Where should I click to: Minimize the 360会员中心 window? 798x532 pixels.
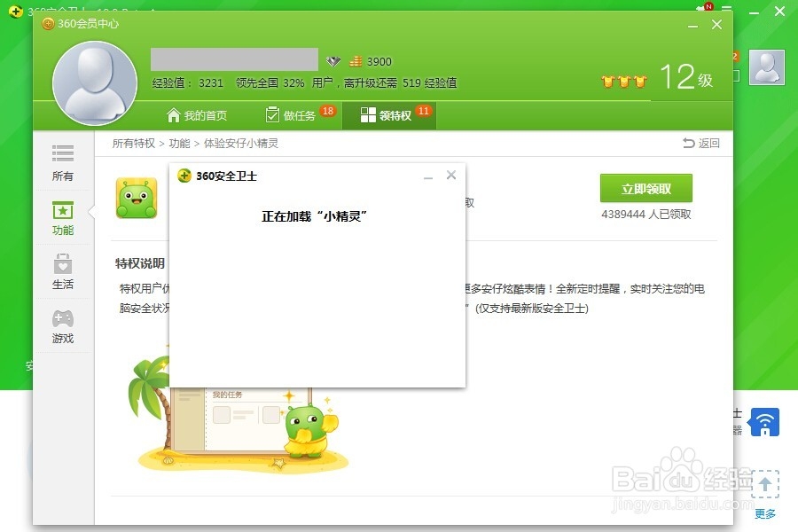pyautogui.click(x=692, y=26)
